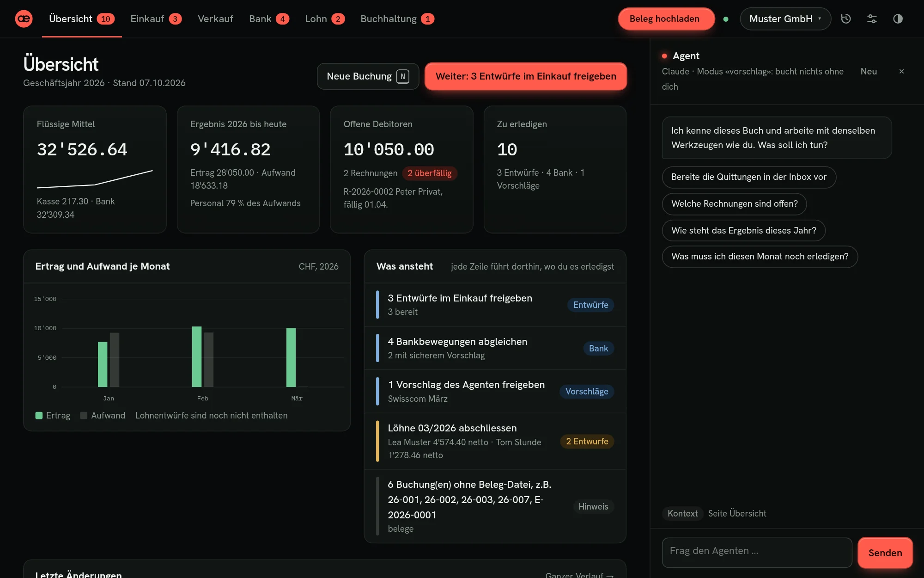Open row 3 Entwürfe im Einkauf freigeben

495,305
